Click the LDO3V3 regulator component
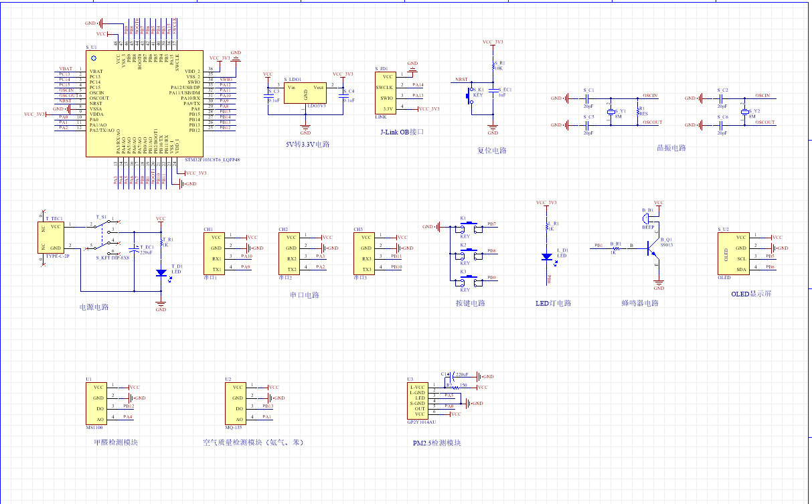Viewport: 812px width, 504px height. click(x=305, y=92)
